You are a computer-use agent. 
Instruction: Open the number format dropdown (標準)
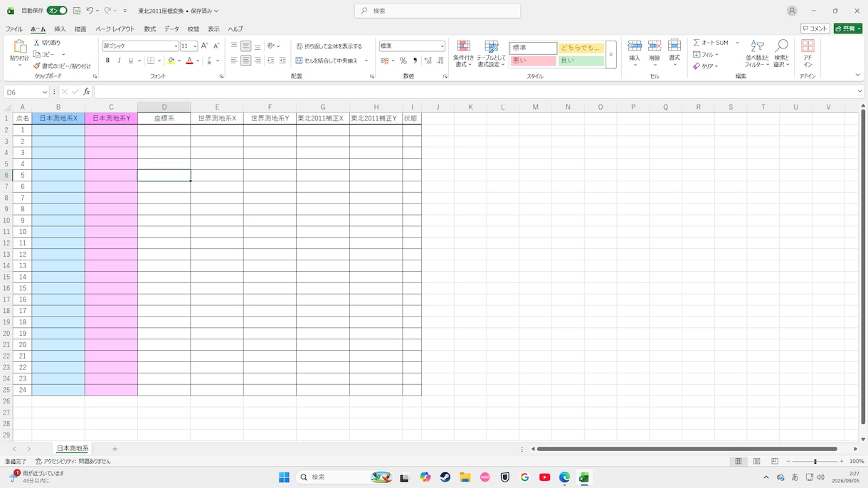[442, 46]
